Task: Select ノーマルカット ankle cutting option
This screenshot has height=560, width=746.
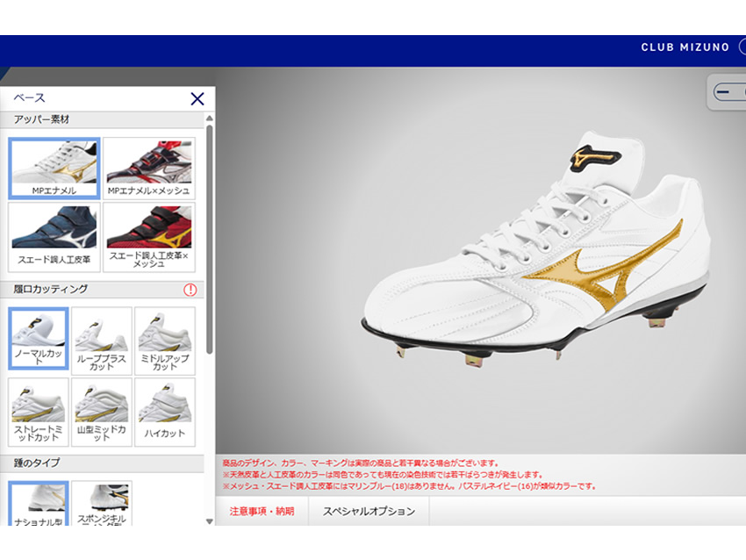Action: pos(39,338)
